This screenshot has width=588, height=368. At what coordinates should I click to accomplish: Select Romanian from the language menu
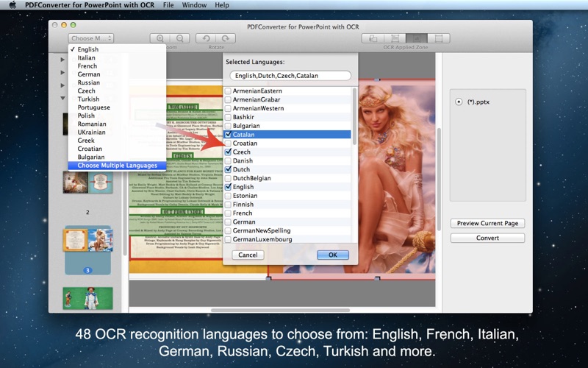(117, 124)
